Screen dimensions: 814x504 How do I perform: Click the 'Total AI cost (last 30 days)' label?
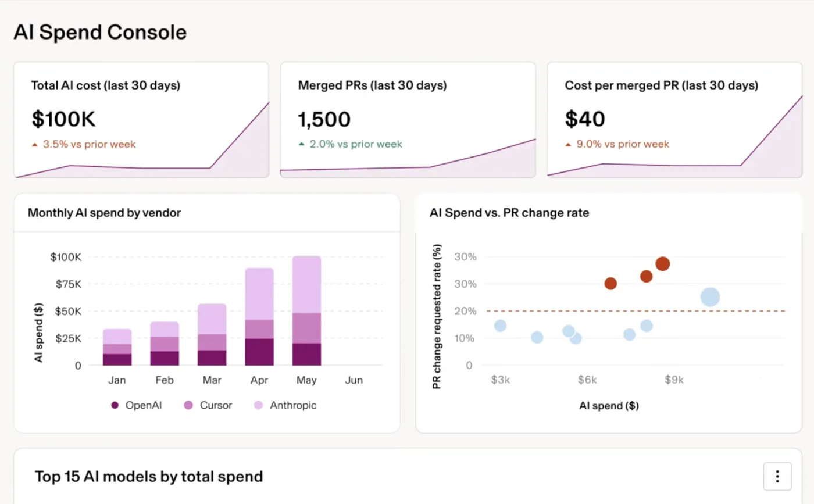(x=106, y=85)
